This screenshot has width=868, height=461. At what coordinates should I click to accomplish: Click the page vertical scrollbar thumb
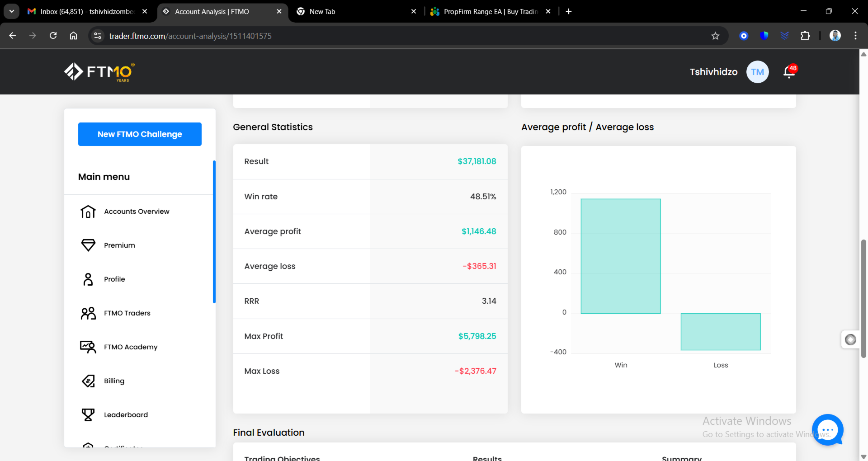pyautogui.click(x=863, y=298)
